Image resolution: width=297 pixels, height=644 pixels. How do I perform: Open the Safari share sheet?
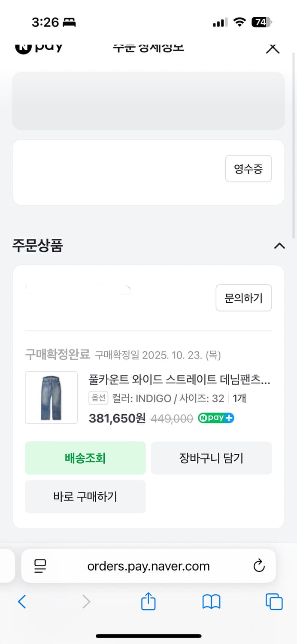148,601
